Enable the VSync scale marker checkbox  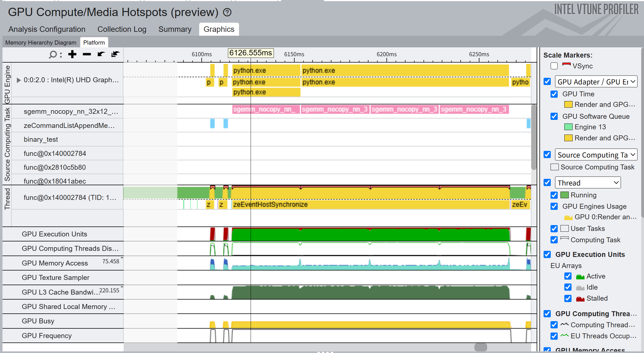[x=554, y=66]
